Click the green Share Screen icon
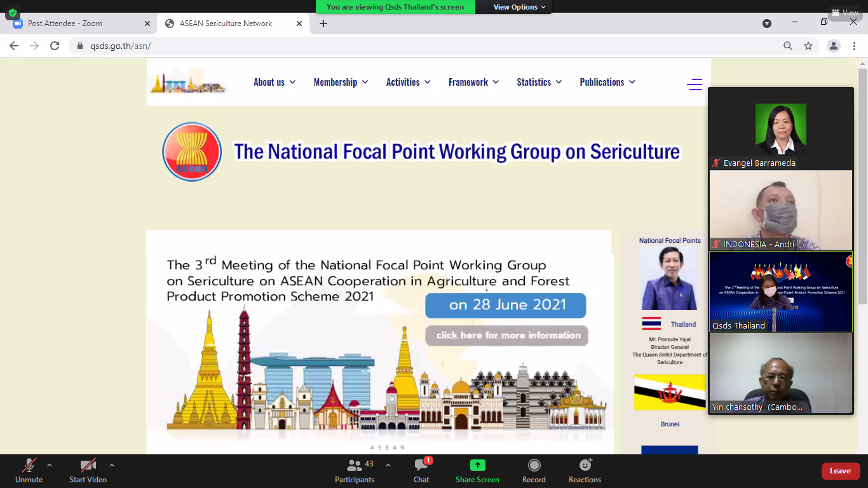This screenshot has height=488, width=868. [478, 465]
